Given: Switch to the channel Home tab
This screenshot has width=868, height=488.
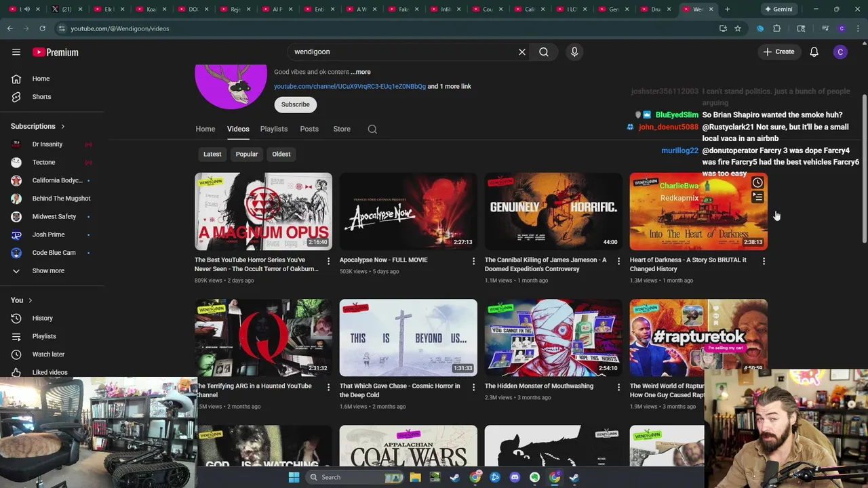Looking at the screenshot, I should [x=205, y=129].
